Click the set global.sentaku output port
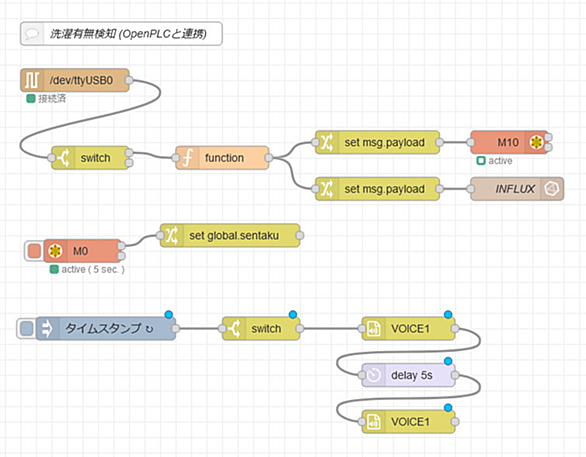 point(299,235)
